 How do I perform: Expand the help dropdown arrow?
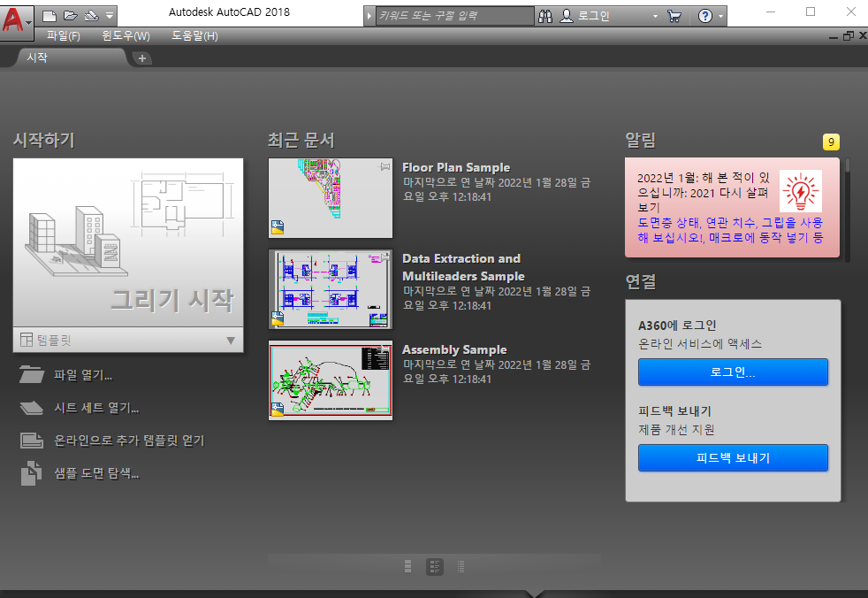point(720,16)
